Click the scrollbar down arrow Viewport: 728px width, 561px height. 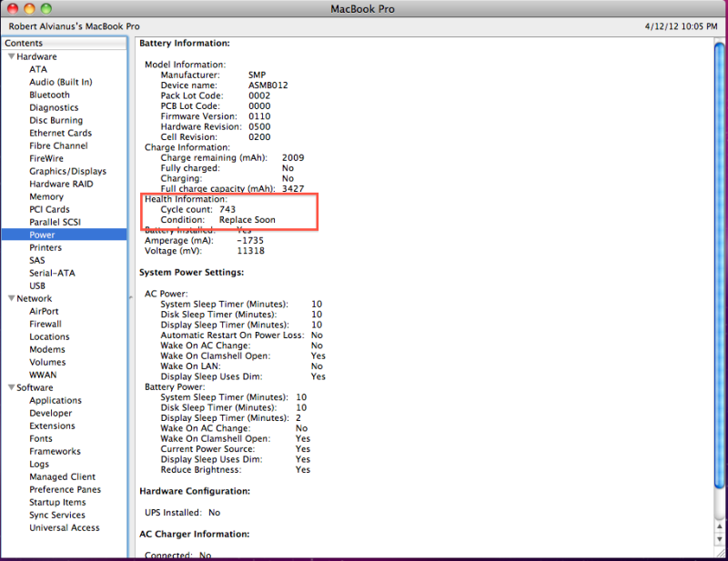pyautogui.click(x=720, y=539)
